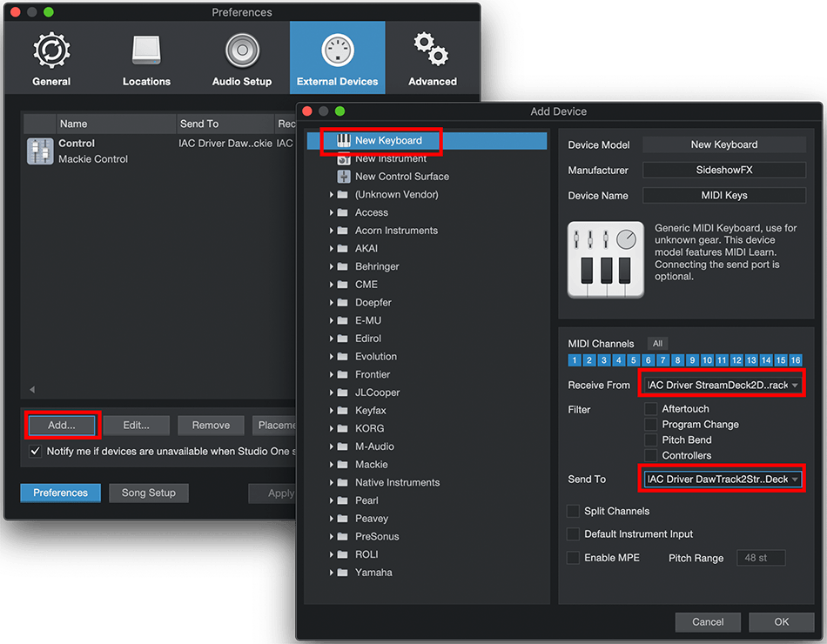This screenshot has height=644, width=827.
Task: Confirm the new device with OK
Action: pos(781,621)
